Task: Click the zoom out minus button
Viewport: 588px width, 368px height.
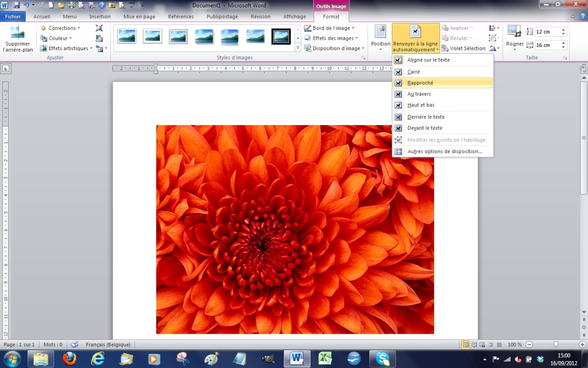Action: [529, 344]
